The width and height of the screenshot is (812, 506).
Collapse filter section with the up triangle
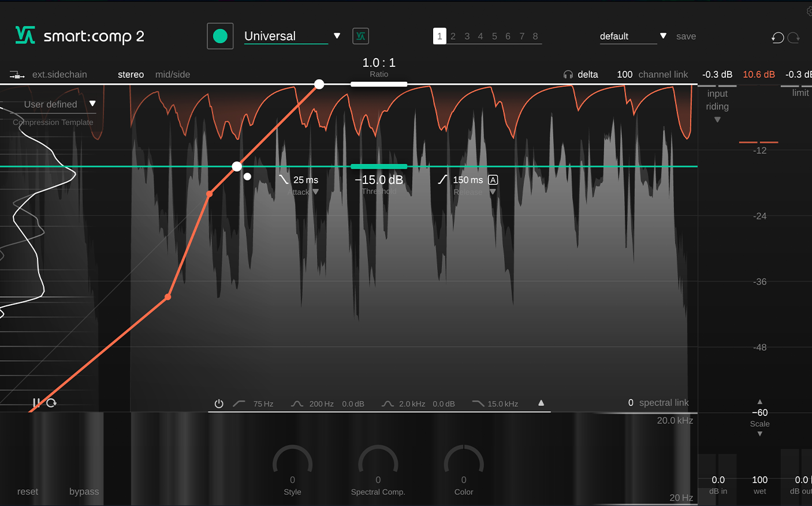(541, 403)
